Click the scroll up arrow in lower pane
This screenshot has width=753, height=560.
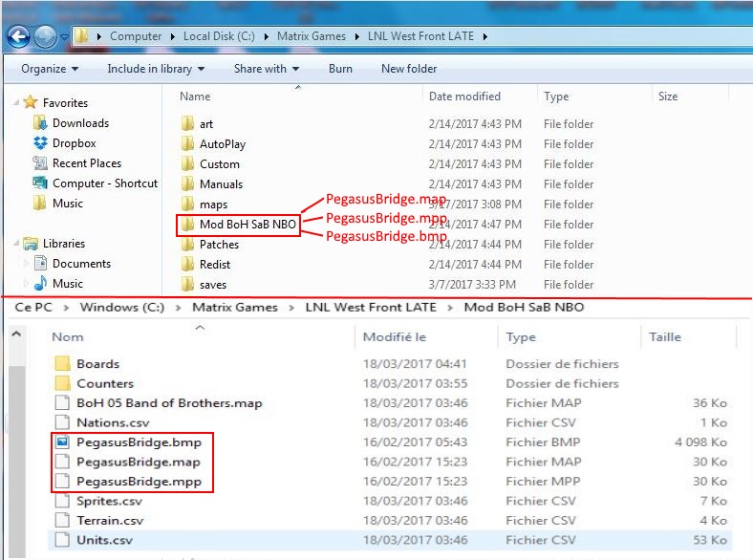coord(16,334)
